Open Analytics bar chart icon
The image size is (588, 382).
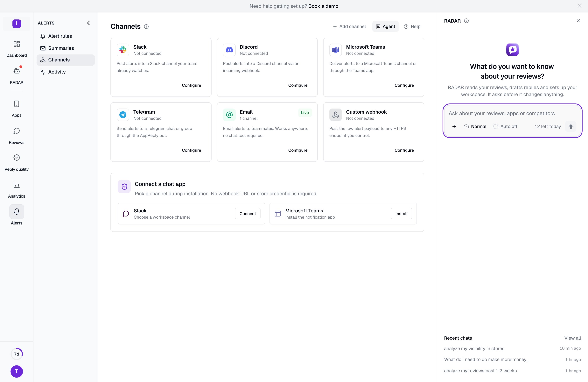[x=17, y=185]
